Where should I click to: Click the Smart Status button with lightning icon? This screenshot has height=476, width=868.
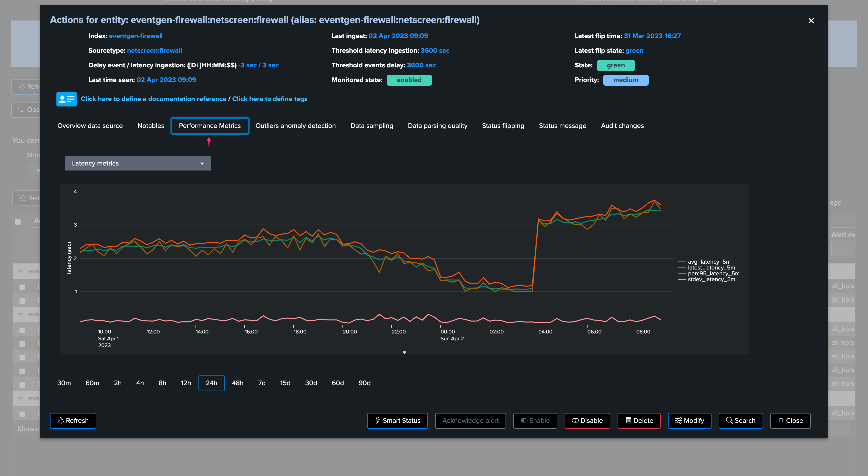[397, 420]
